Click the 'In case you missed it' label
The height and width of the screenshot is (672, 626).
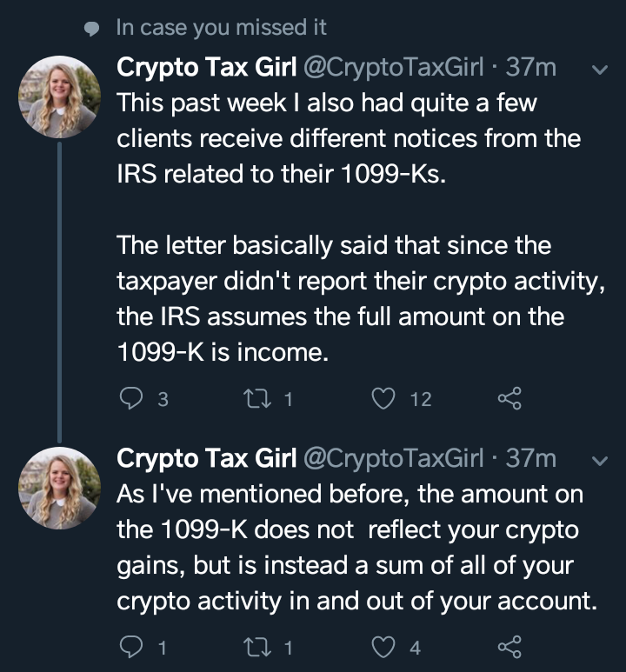(x=221, y=27)
